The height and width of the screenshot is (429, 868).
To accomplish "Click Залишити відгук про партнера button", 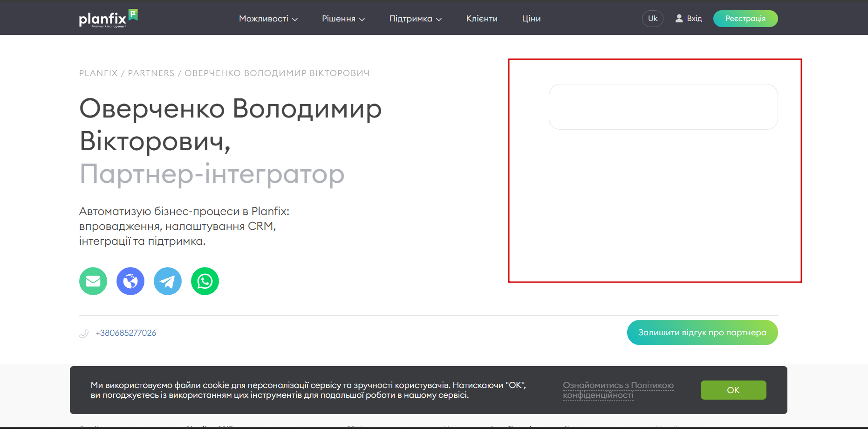I will pyautogui.click(x=703, y=332).
